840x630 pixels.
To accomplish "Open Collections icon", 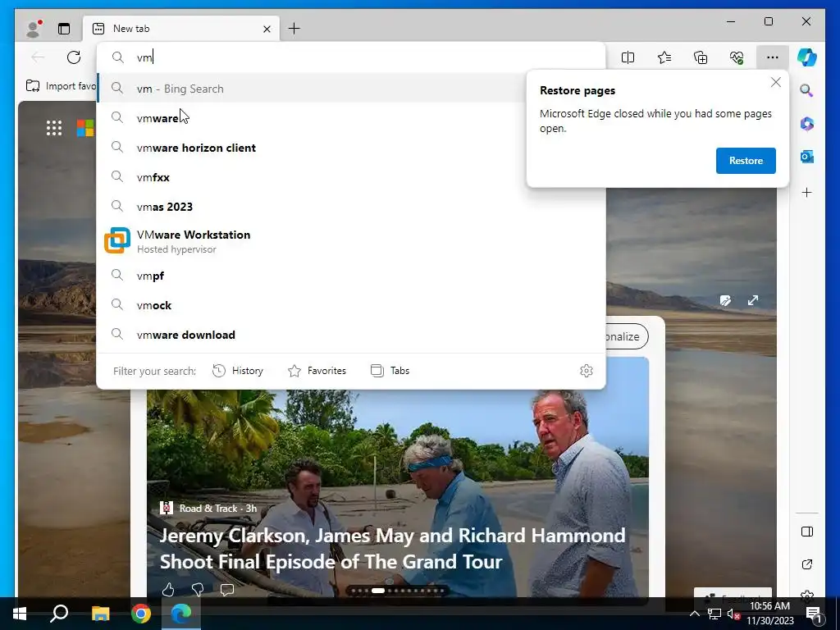I will tap(701, 57).
